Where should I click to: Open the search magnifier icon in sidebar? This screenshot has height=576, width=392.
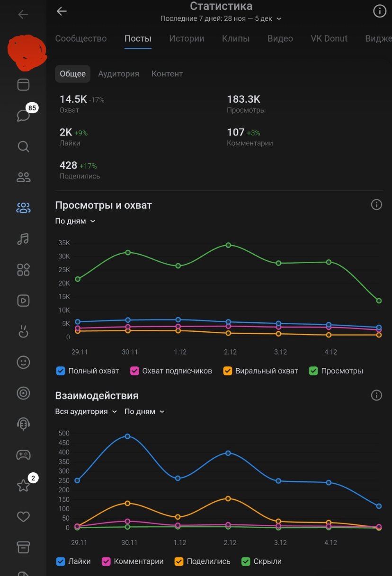(23, 146)
